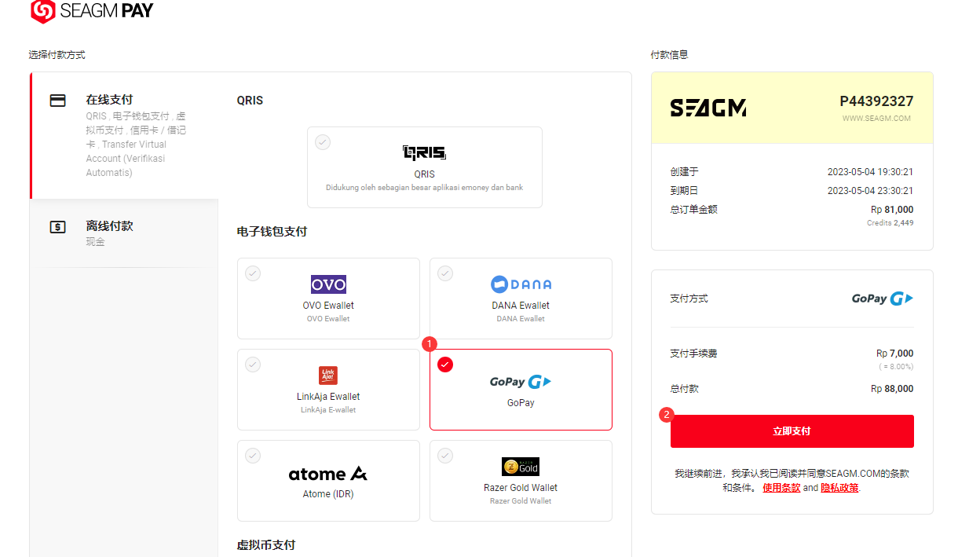Image resolution: width=980 pixels, height=557 pixels.
Task: Click the SEAGM logo on order card
Action: (x=708, y=108)
